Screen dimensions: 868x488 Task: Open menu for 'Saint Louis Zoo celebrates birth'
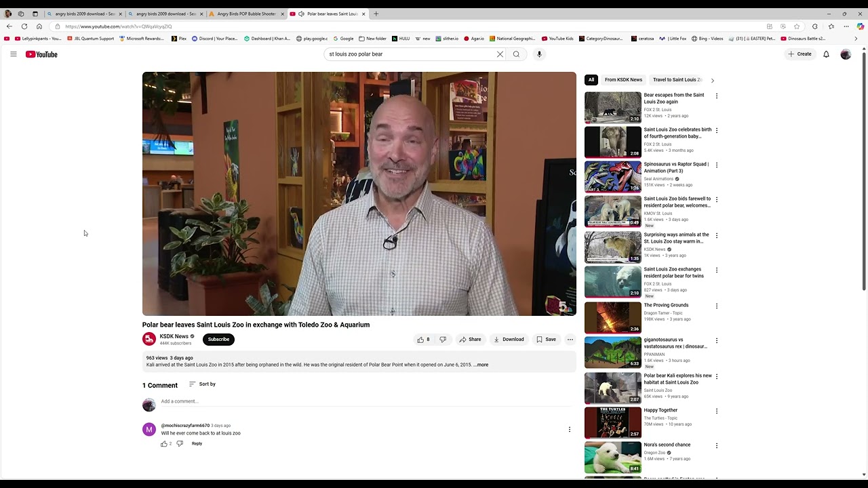click(x=717, y=131)
